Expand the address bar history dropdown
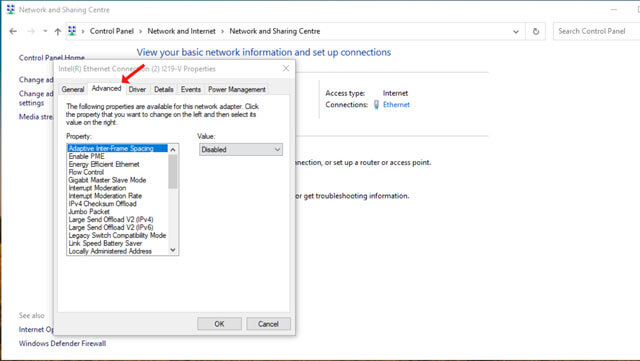Screen dimensions: 640x361 pos(516,31)
